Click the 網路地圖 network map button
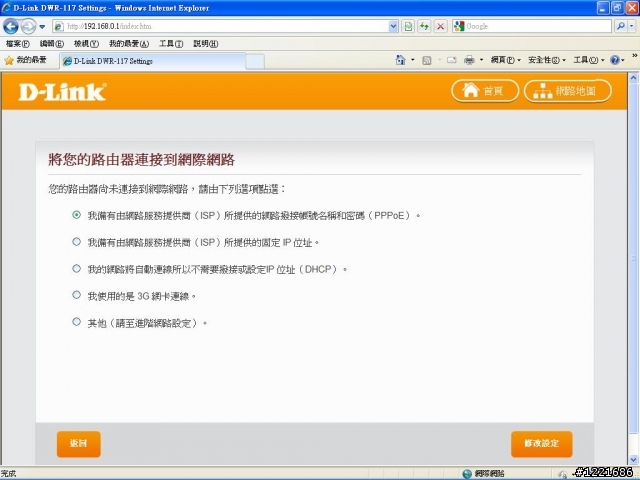The height and width of the screenshot is (480, 640). [568, 91]
